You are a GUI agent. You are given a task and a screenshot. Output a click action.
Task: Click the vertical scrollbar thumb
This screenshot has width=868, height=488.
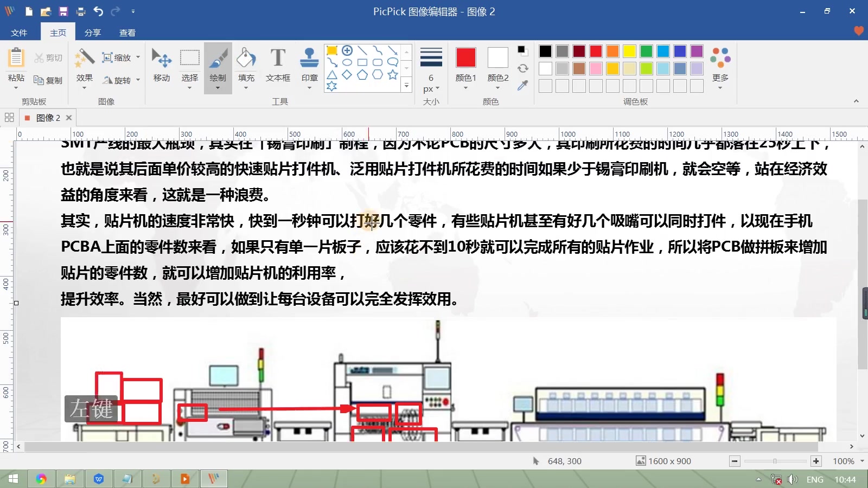pos(863,285)
